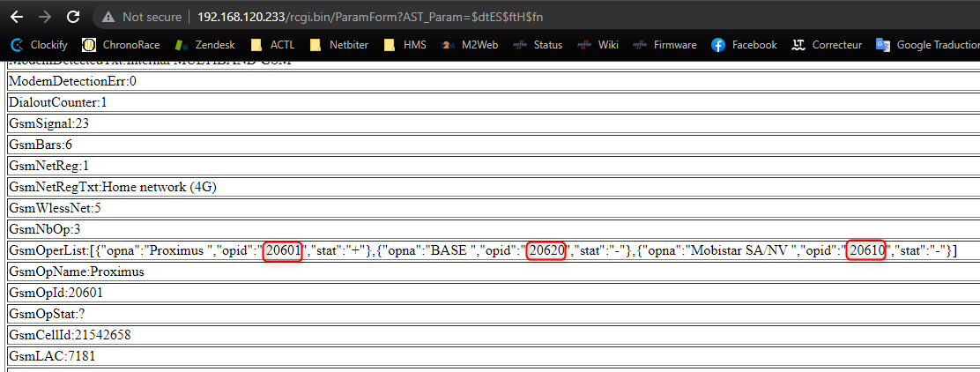Open the Firmware bookmark

tap(664, 45)
